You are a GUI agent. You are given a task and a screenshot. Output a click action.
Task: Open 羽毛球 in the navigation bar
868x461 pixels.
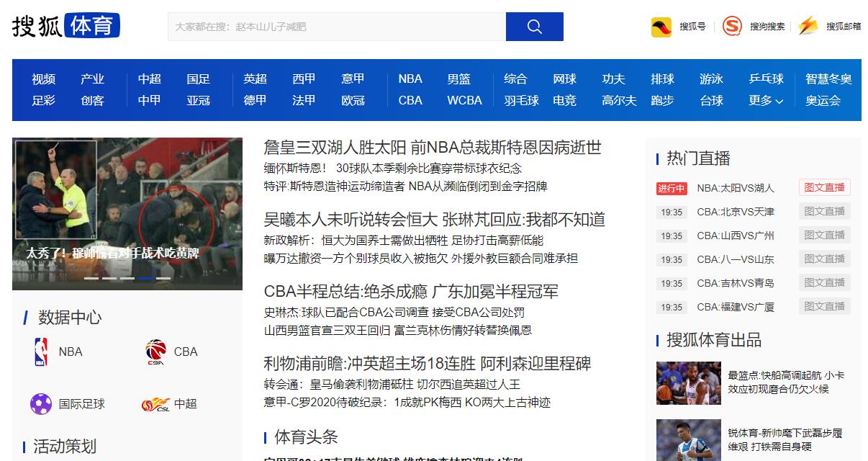click(x=521, y=101)
